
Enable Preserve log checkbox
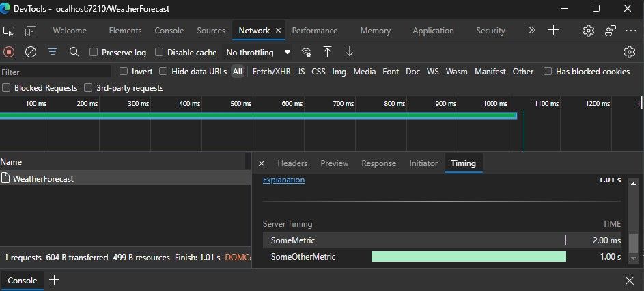(94, 52)
